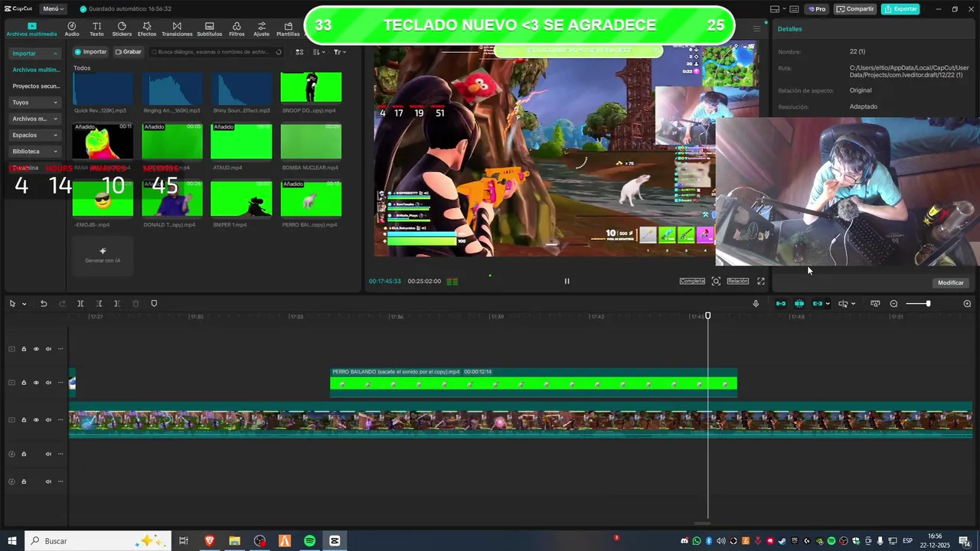Open the Filtros panel icon

(x=237, y=29)
